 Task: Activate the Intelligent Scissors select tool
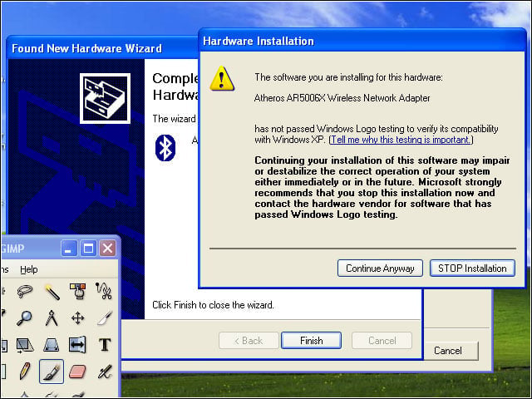104,291
